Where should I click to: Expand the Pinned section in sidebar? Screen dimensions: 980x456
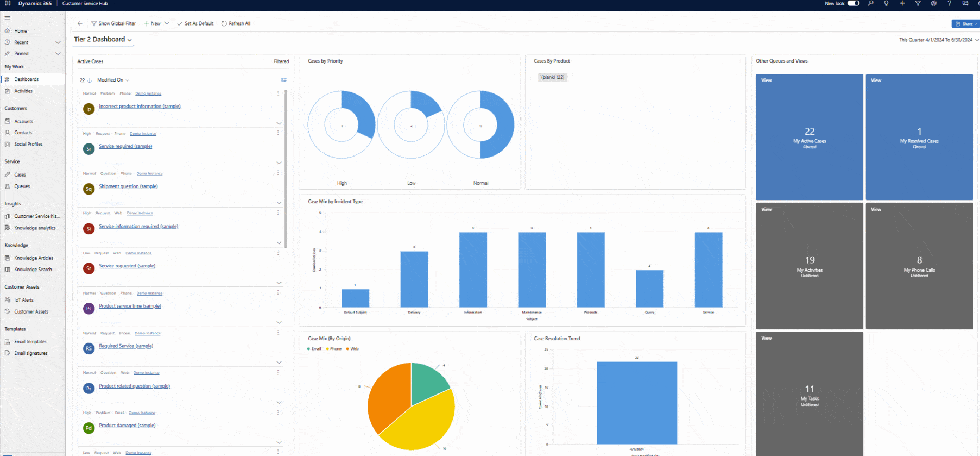(x=58, y=54)
